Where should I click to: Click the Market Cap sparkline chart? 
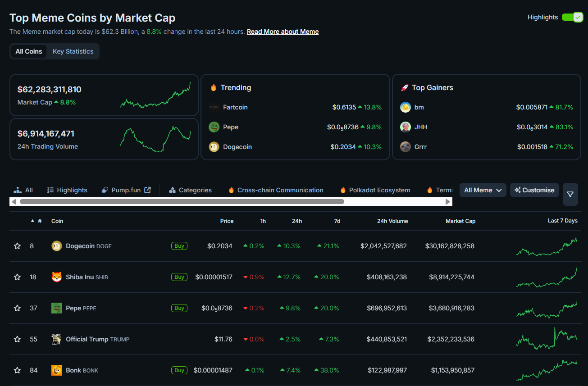[155, 95]
